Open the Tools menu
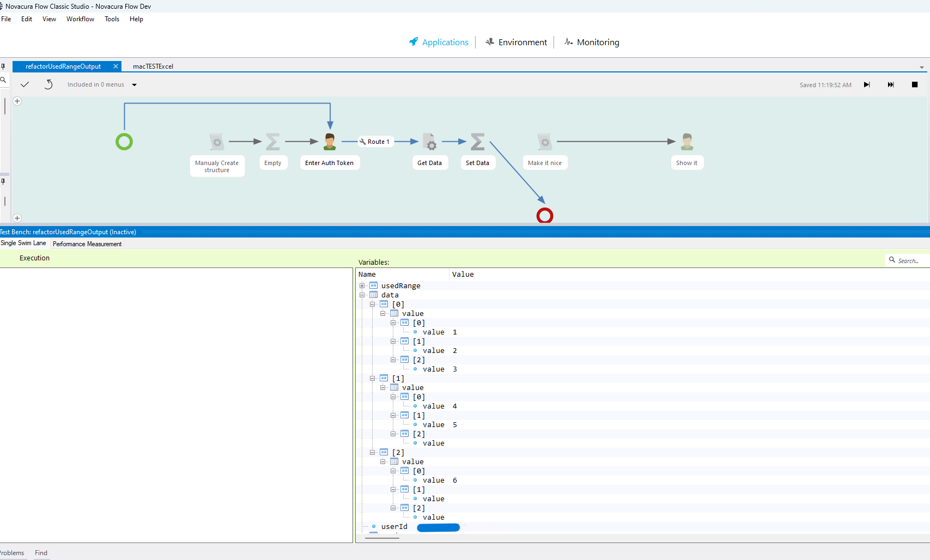 pos(112,19)
